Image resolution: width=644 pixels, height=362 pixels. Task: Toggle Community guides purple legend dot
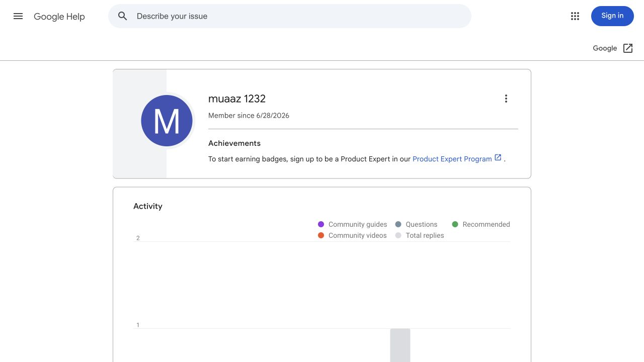click(x=321, y=224)
